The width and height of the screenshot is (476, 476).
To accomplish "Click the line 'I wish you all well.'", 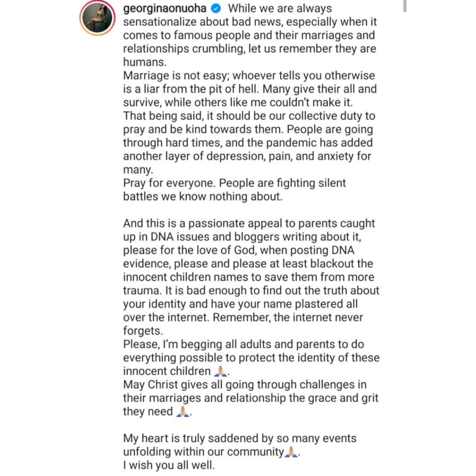I will 169,465.
